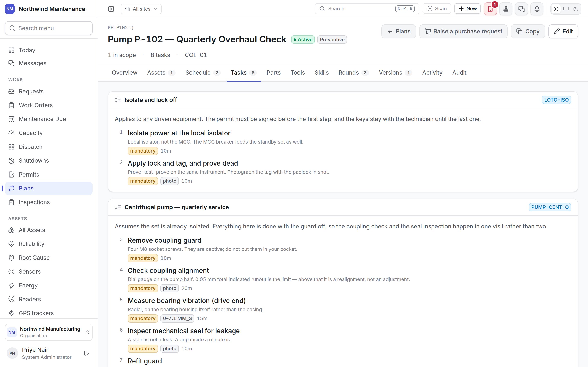Expand the All sites dropdown
The height and width of the screenshot is (367, 588).
click(141, 9)
